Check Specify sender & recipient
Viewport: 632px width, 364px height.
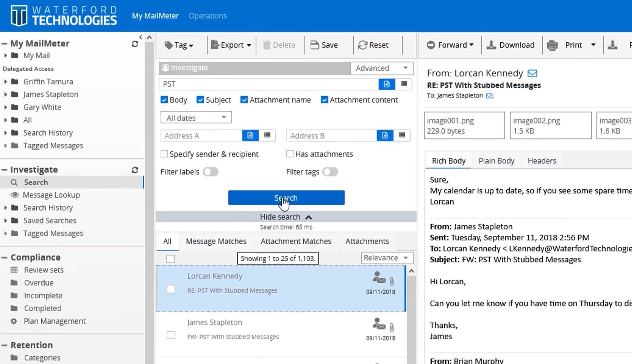164,154
